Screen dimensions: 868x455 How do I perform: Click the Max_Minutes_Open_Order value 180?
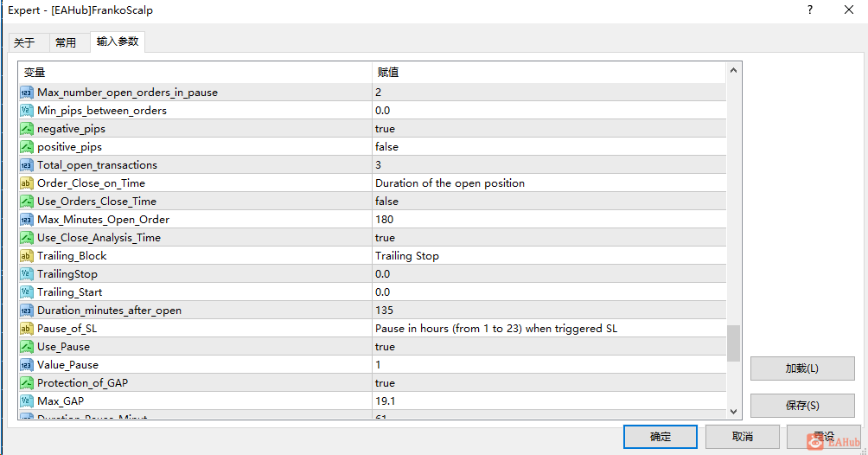[x=384, y=220]
